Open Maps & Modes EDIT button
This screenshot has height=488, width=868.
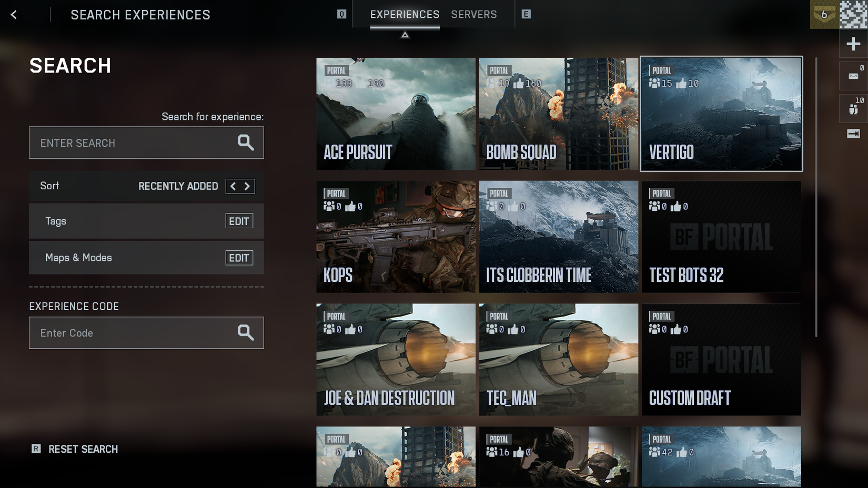239,258
